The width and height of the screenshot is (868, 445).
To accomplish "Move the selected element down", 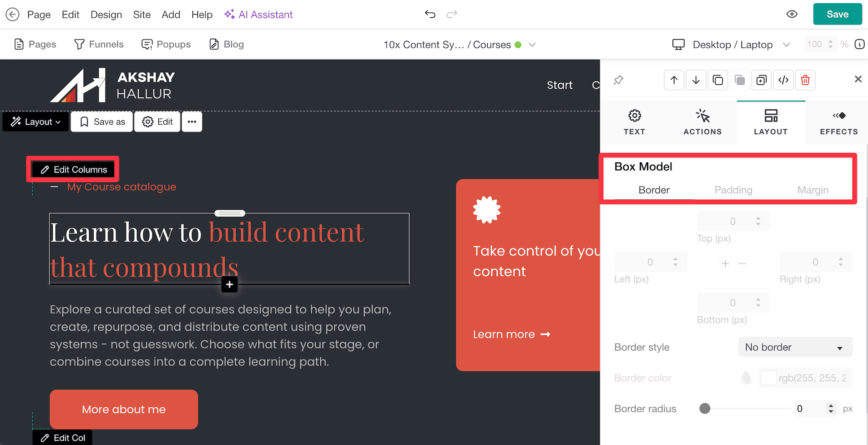I will point(696,80).
